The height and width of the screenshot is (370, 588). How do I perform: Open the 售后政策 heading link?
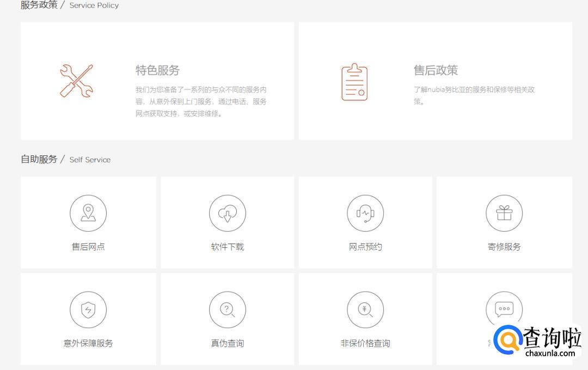click(436, 70)
